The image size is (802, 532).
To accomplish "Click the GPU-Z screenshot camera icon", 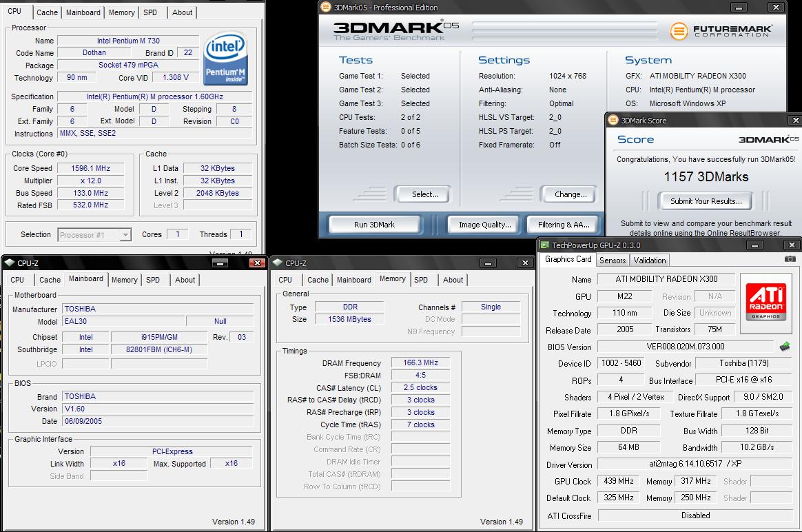I will pos(790,259).
